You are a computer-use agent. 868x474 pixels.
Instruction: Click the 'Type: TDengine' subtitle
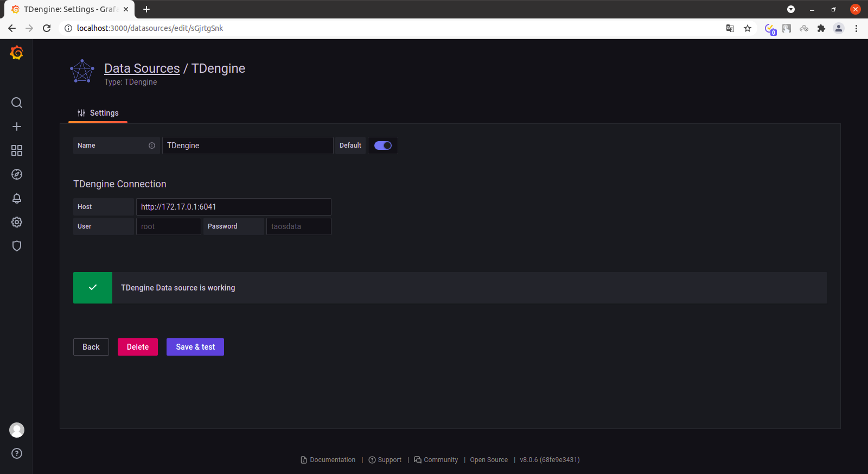(x=131, y=82)
